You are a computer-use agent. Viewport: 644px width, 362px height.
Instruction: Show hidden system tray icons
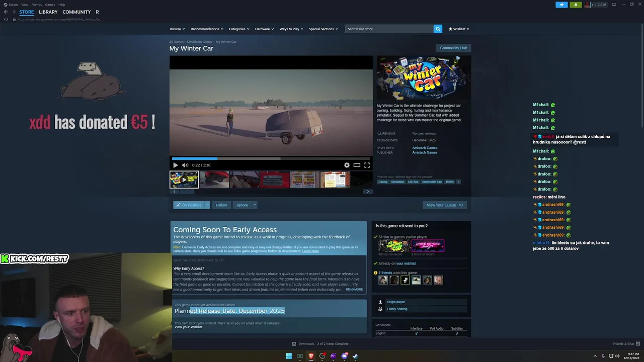tap(595, 356)
